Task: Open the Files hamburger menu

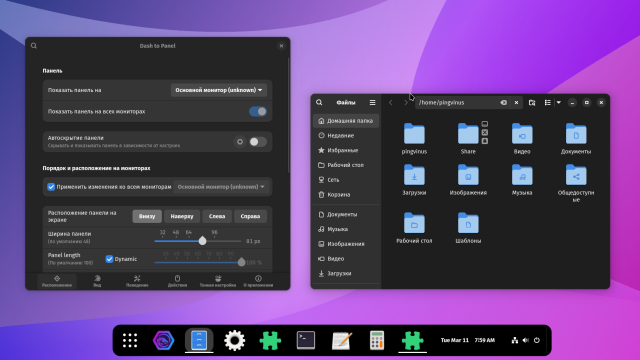Action: pos(372,102)
